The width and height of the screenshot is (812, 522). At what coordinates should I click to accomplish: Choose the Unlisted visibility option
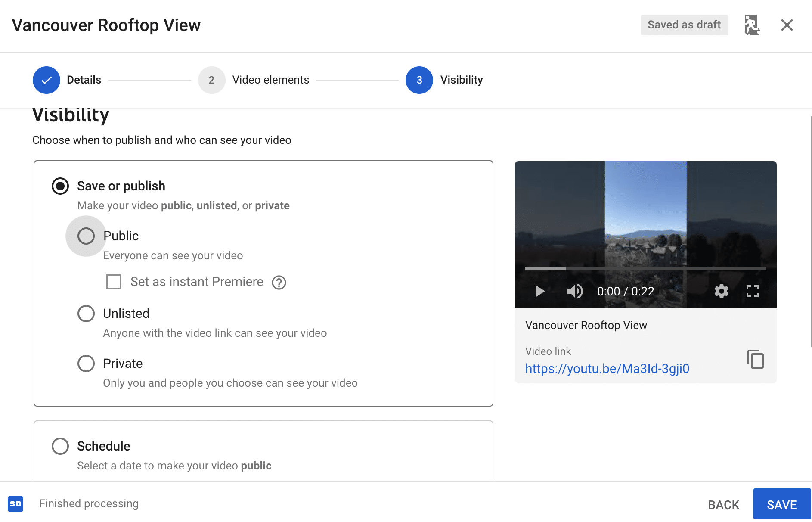pyautogui.click(x=86, y=314)
